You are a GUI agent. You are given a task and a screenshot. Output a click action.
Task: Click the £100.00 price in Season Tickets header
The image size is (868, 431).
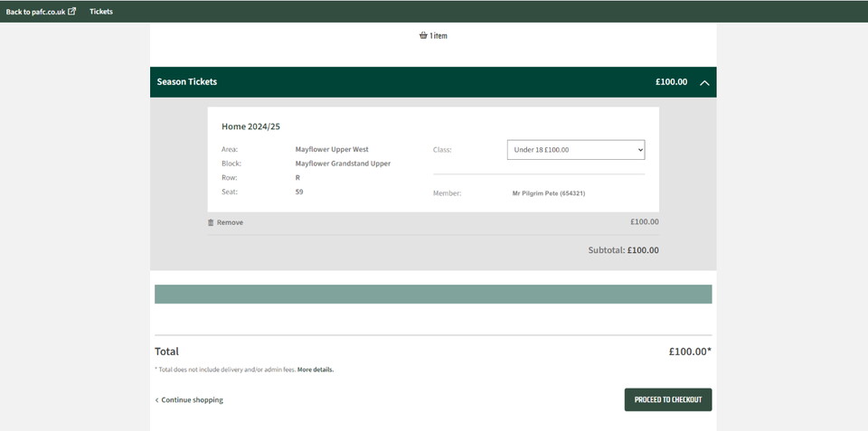(x=671, y=82)
